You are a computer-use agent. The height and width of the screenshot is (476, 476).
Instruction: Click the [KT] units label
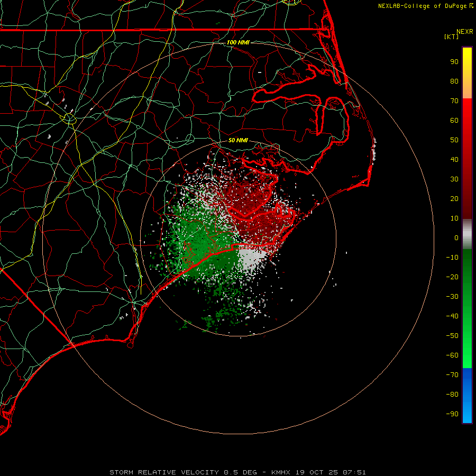(452, 36)
